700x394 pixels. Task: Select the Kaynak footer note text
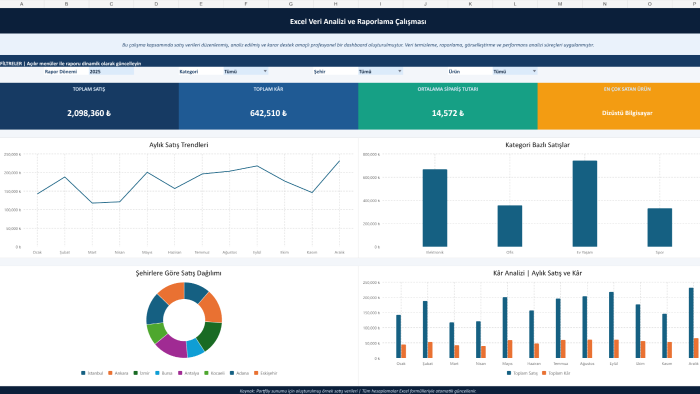(358, 391)
